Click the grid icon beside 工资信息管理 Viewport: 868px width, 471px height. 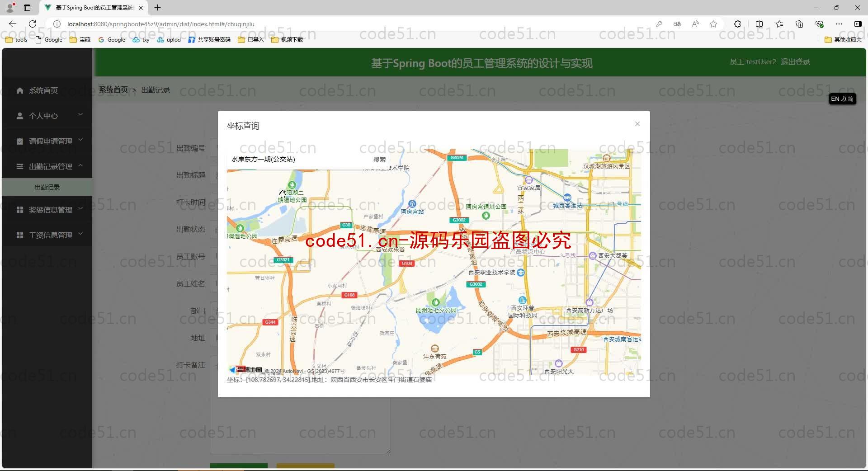(x=19, y=235)
